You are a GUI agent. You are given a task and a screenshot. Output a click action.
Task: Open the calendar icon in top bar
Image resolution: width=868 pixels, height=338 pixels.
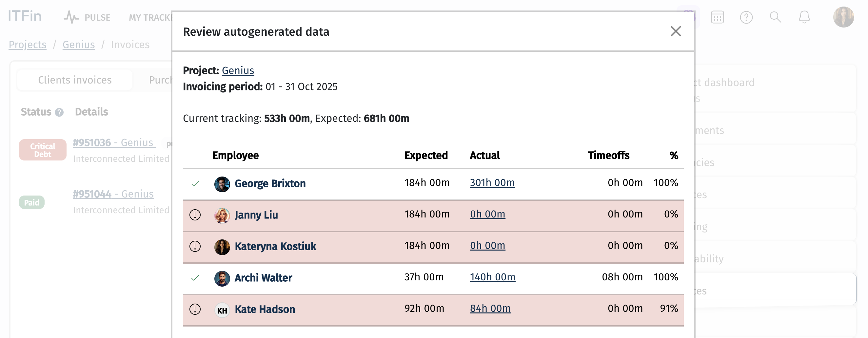(717, 17)
